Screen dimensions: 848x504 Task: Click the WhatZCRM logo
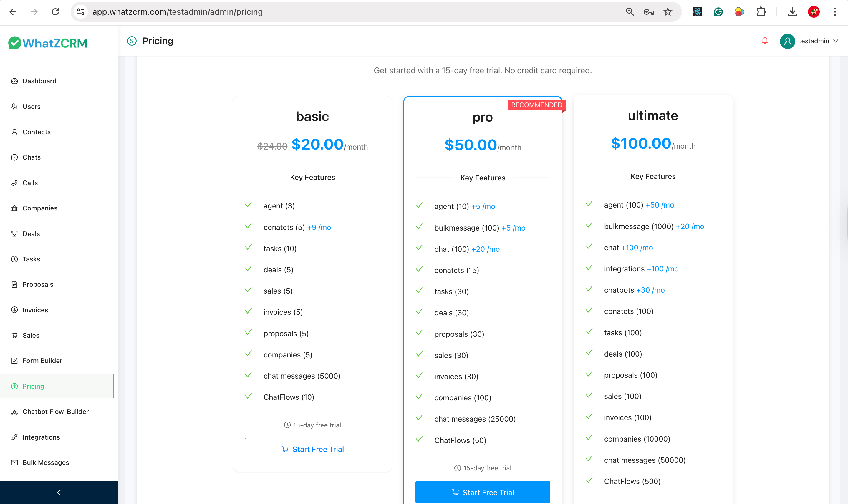coord(47,43)
